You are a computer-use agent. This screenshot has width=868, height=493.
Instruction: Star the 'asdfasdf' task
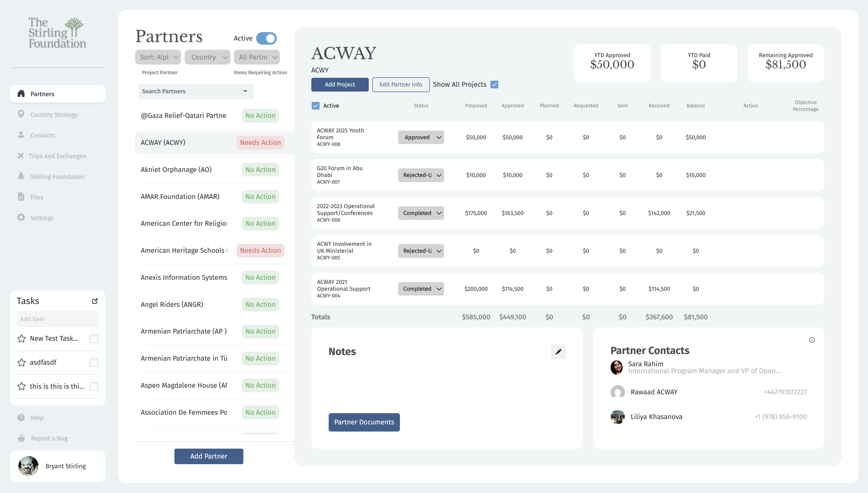22,363
